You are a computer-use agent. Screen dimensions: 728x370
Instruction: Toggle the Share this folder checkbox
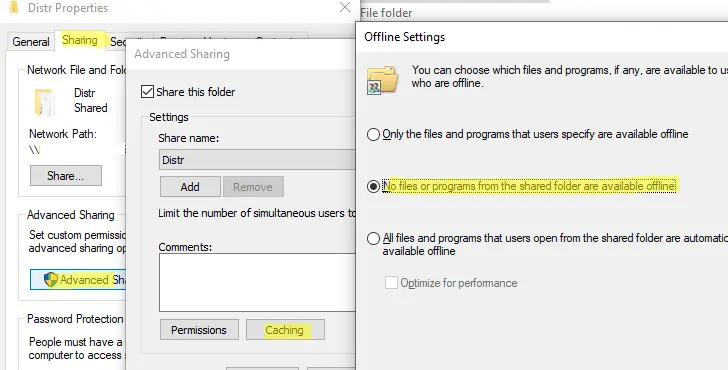(147, 91)
